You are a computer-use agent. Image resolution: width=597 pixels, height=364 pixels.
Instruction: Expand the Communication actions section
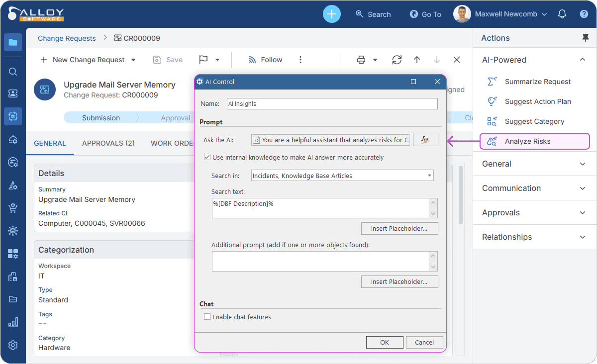point(583,188)
